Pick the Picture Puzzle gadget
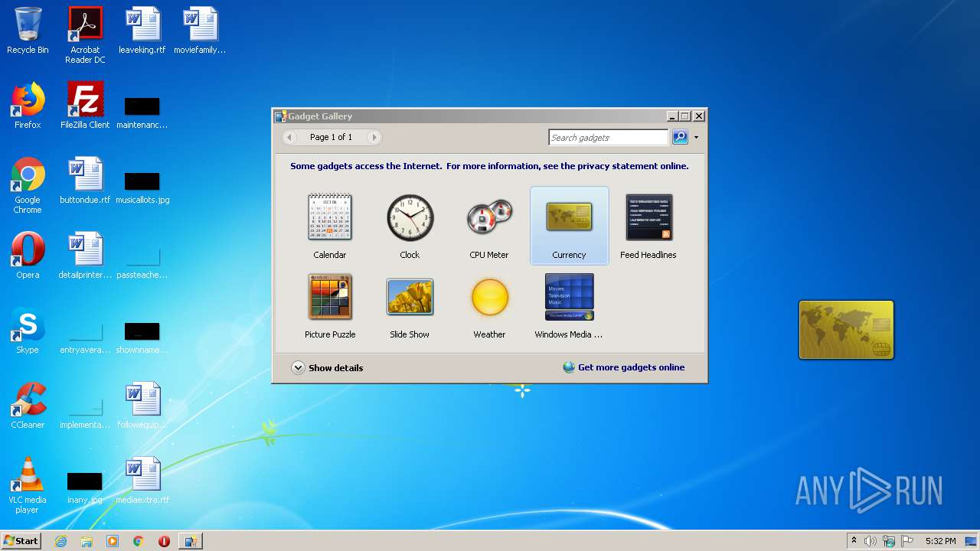Image resolution: width=980 pixels, height=551 pixels. (x=330, y=305)
